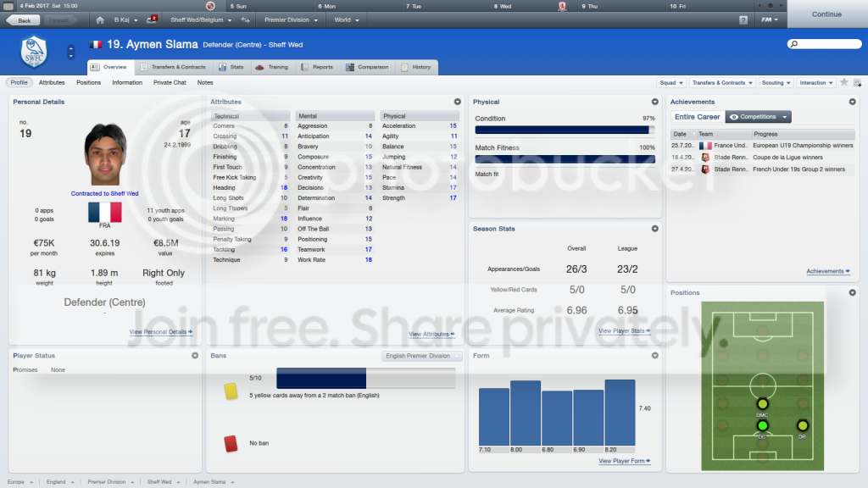
Task: Open the Sheff Wed/Belgium dropdown
Action: (x=201, y=20)
